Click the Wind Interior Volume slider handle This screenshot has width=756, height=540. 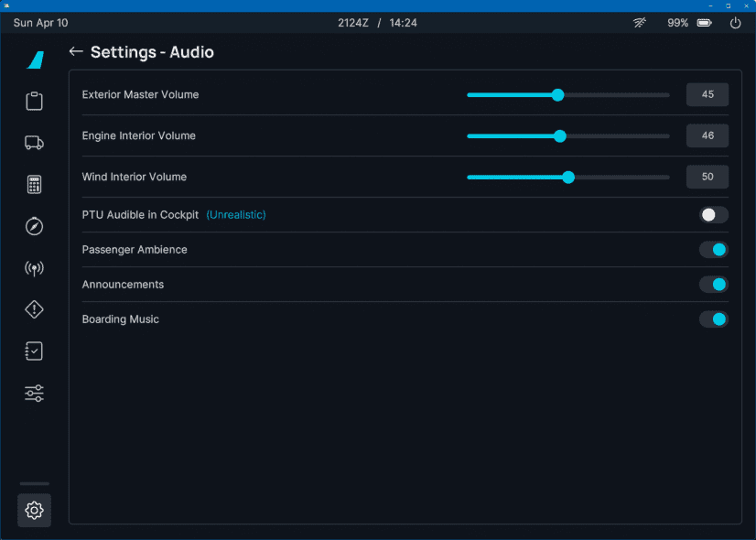tap(568, 178)
